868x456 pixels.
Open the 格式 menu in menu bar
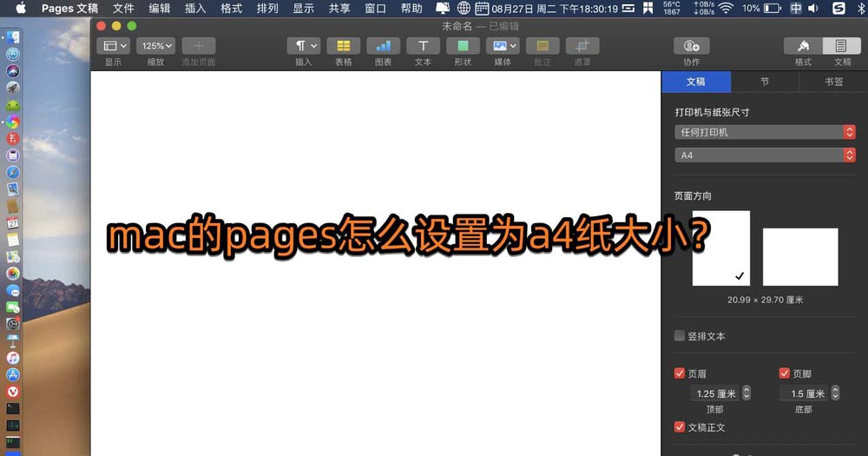click(x=232, y=9)
